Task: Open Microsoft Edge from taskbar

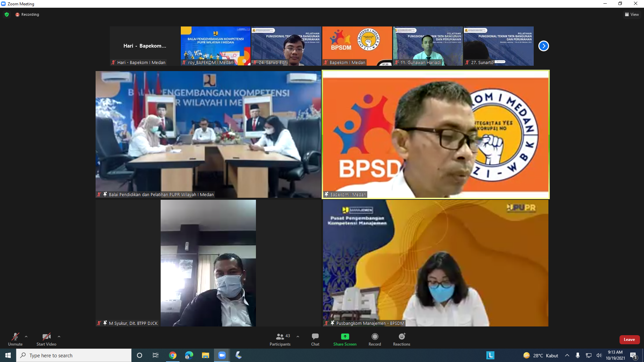Action: tap(189, 355)
